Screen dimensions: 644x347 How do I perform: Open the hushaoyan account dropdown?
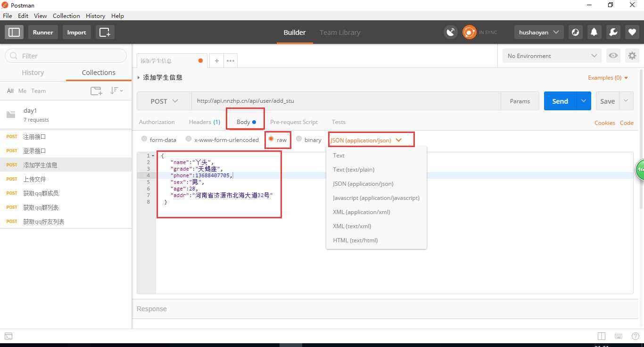539,32
